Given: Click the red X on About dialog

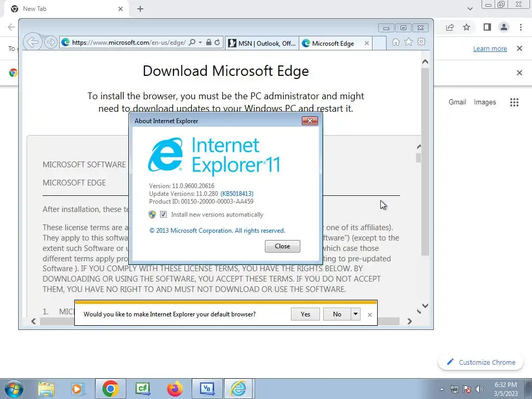Looking at the screenshot, I should pos(310,121).
